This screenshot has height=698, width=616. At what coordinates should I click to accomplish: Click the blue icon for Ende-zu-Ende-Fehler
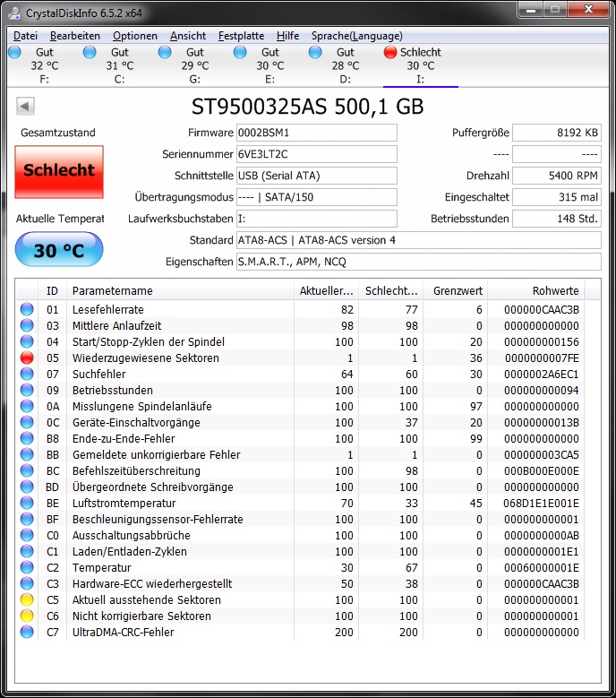point(27,438)
